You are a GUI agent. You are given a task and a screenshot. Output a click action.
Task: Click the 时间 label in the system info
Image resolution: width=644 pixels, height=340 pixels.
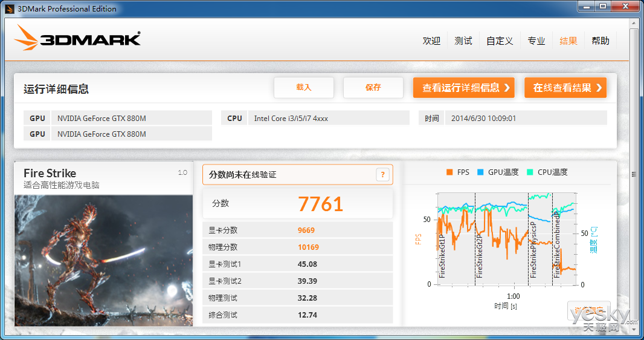(x=432, y=118)
